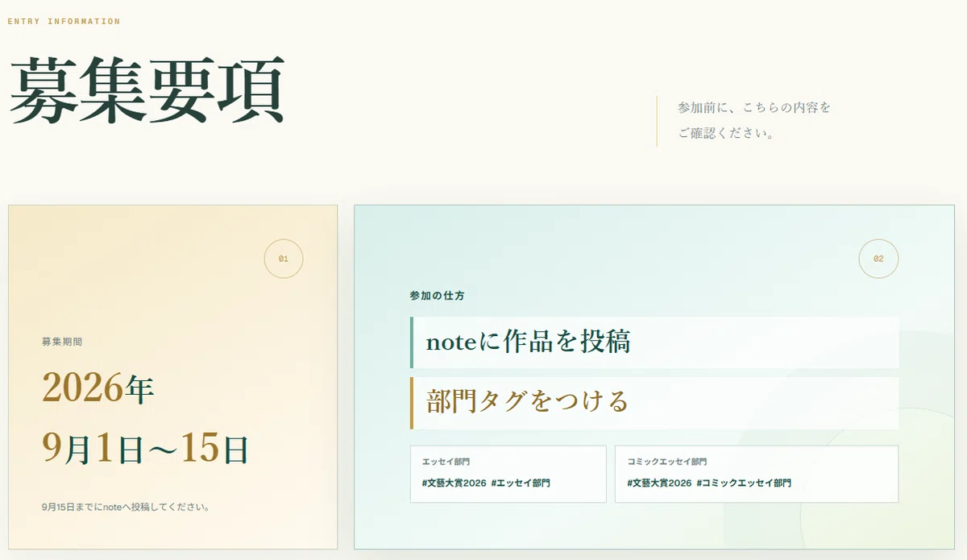Click the noteに作品を投稿 step
Screen dimensions: 967x560
(654, 342)
